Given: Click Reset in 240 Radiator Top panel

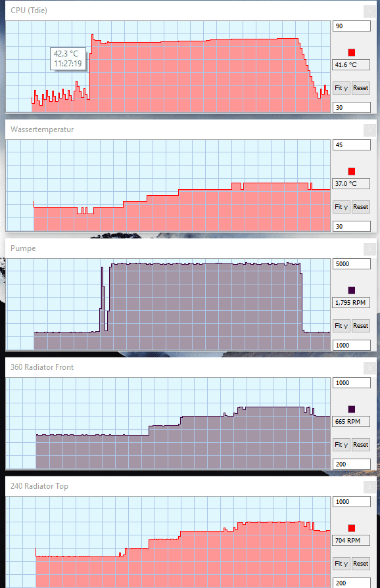Looking at the screenshot, I should 361,564.
